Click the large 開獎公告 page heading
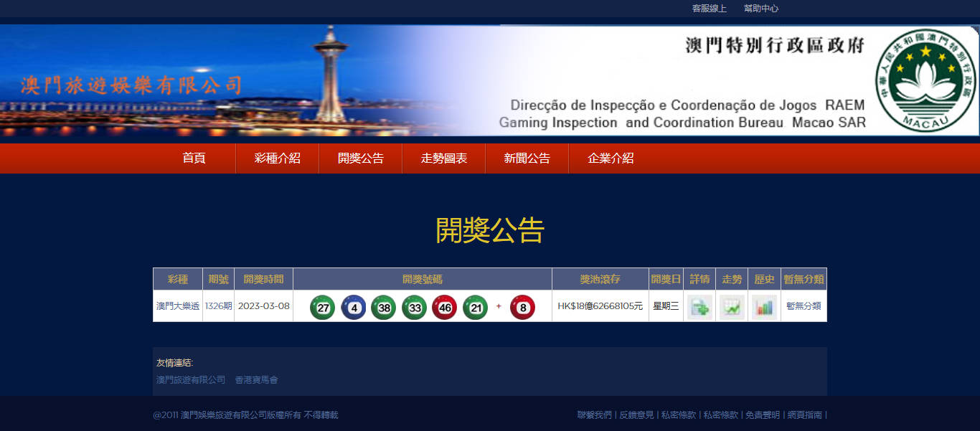This screenshot has height=431, width=980. [490, 230]
